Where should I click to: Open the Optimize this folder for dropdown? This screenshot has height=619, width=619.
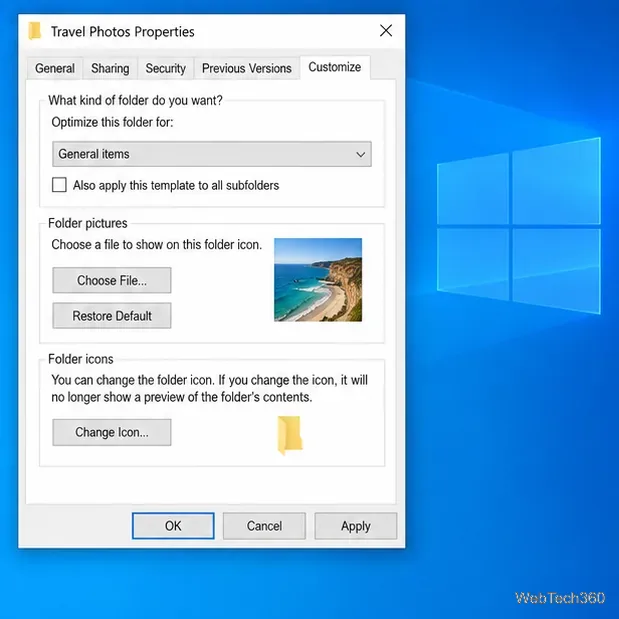pyautogui.click(x=212, y=154)
